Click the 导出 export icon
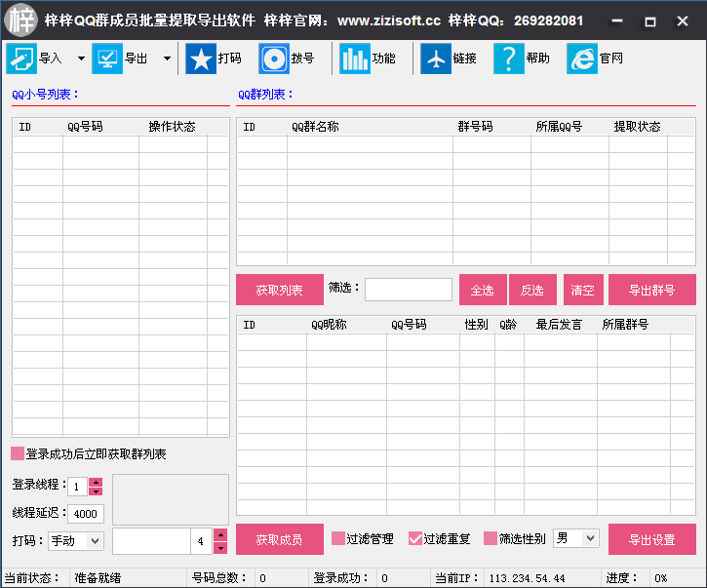This screenshot has width=707, height=588. tap(107, 59)
